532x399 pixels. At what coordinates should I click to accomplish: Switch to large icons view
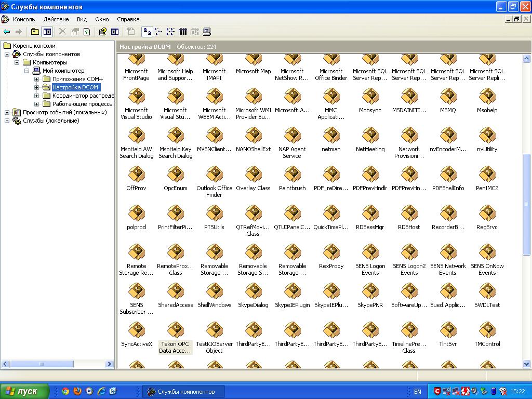pos(147,32)
